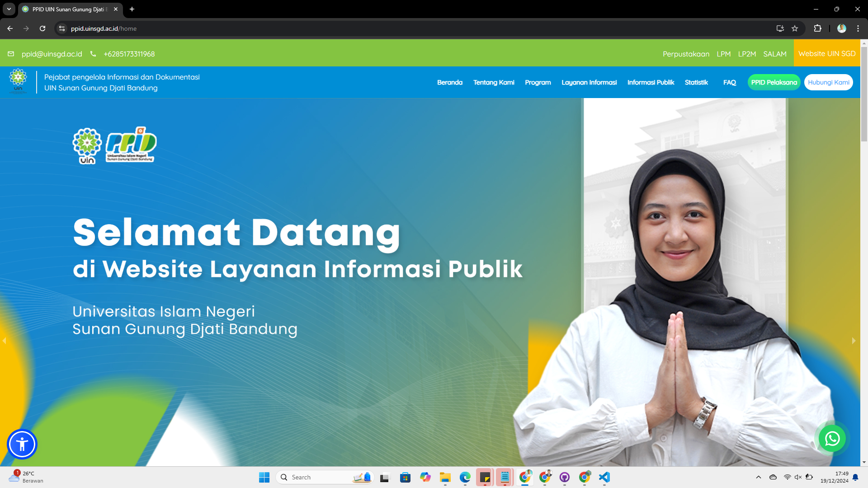This screenshot has width=868, height=488.
Task: Open the notifications bell icon
Action: [x=855, y=477]
